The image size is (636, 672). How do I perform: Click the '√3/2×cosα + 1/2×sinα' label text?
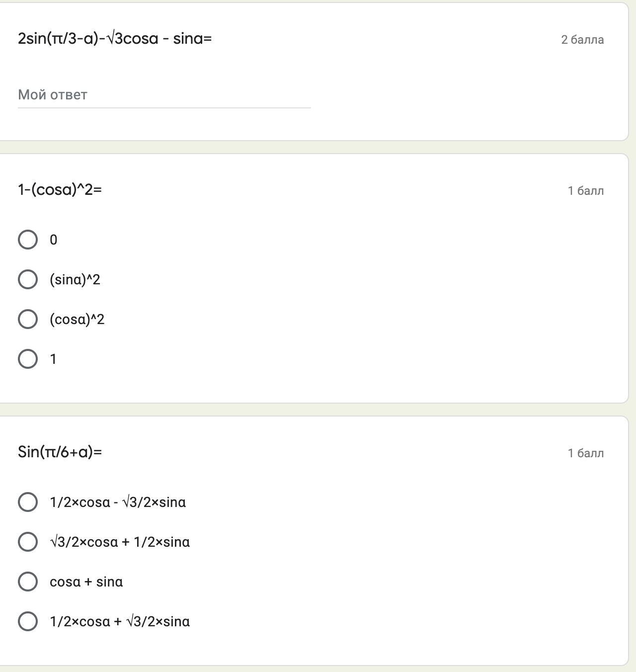(x=120, y=542)
